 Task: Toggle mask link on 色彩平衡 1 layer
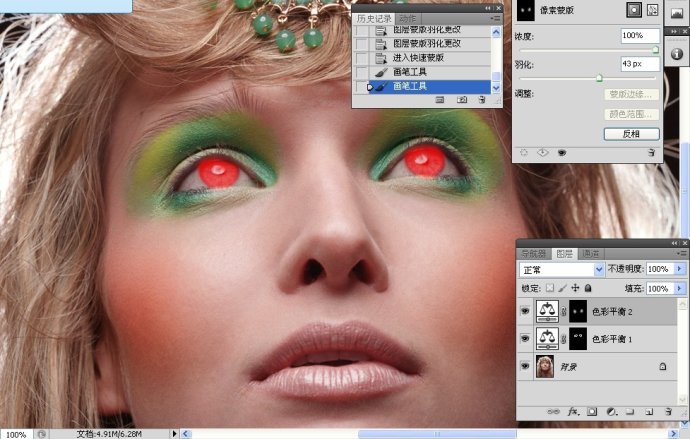point(564,339)
